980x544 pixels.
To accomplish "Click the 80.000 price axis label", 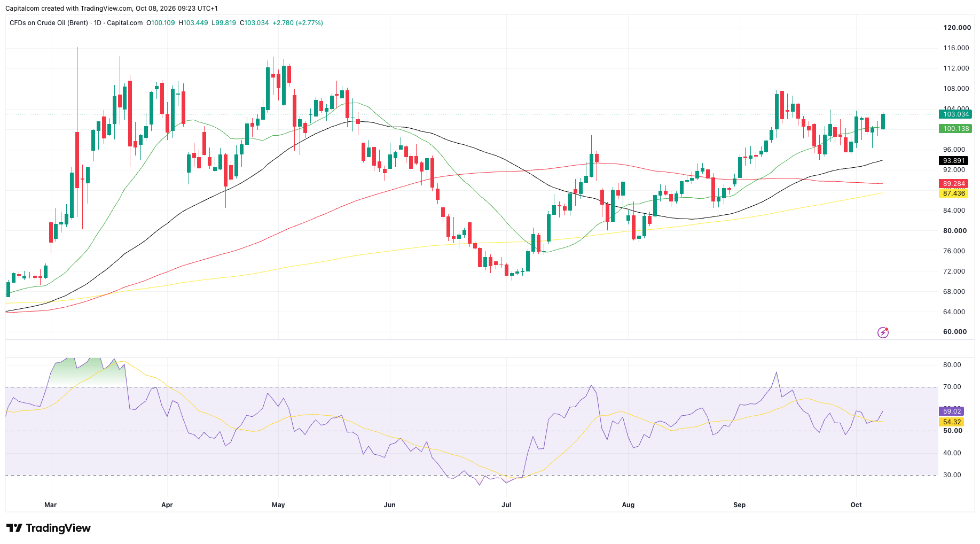I will pyautogui.click(x=955, y=231).
